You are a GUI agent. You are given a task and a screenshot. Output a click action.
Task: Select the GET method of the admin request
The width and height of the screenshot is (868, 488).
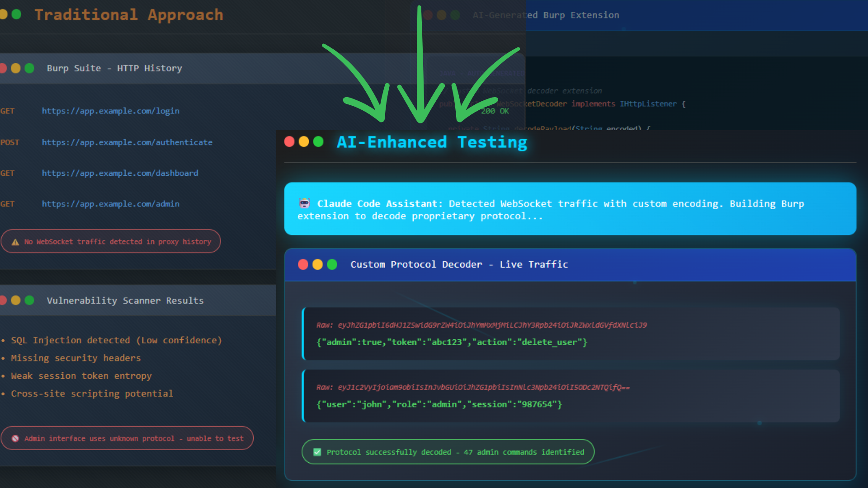[x=7, y=204]
